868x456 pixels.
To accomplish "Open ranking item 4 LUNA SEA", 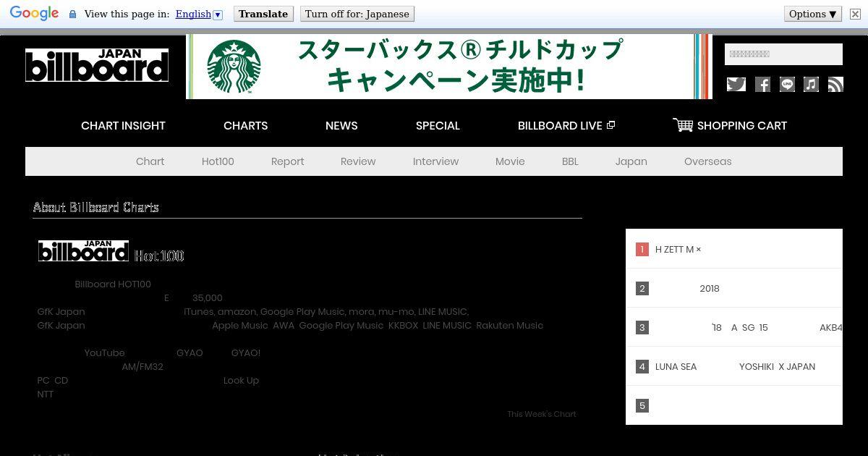I will [734, 366].
